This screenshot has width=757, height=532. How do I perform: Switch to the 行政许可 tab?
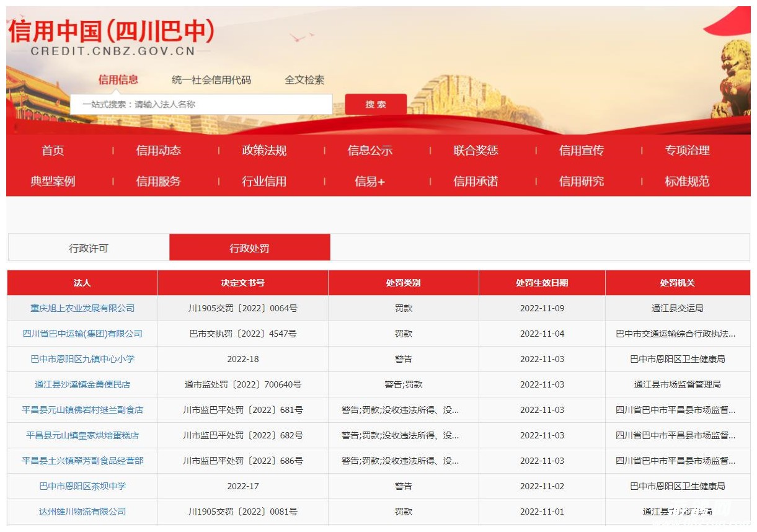[x=89, y=248]
